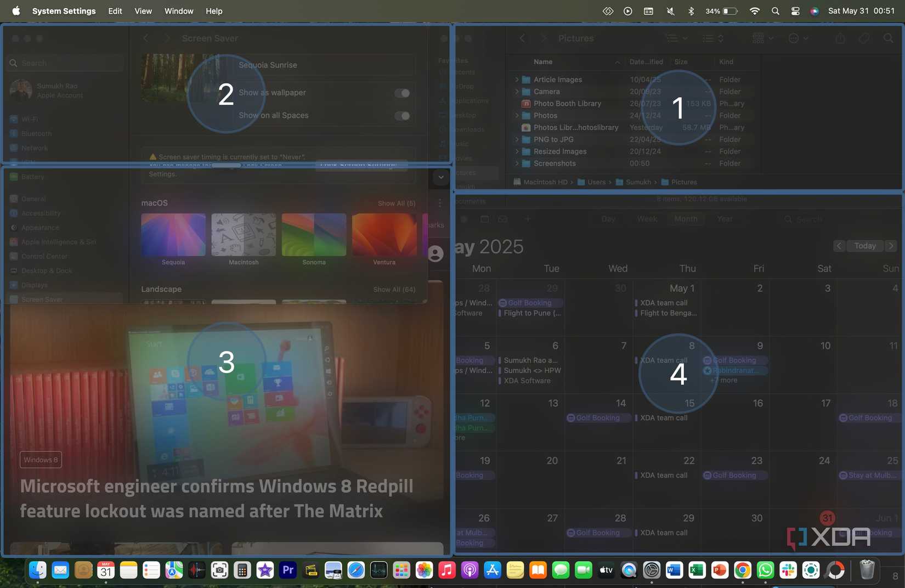
Task: Open Finder search with the magnifying glass icon
Action: pyautogui.click(x=889, y=38)
